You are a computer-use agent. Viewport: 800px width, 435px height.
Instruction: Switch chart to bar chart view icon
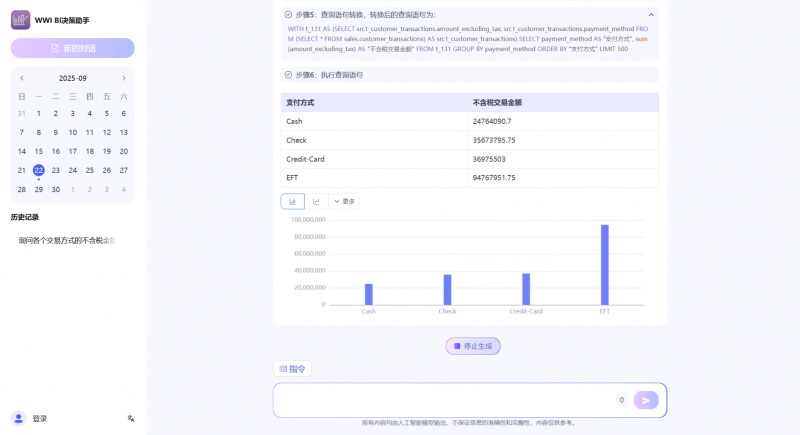click(x=293, y=201)
